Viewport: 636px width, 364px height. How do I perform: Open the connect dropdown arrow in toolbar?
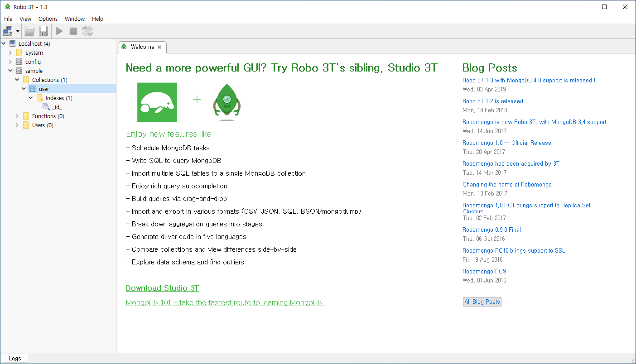18,31
